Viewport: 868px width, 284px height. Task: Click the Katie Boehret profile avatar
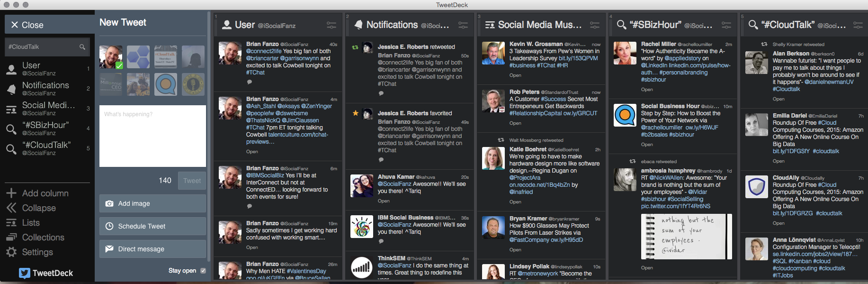click(x=493, y=158)
